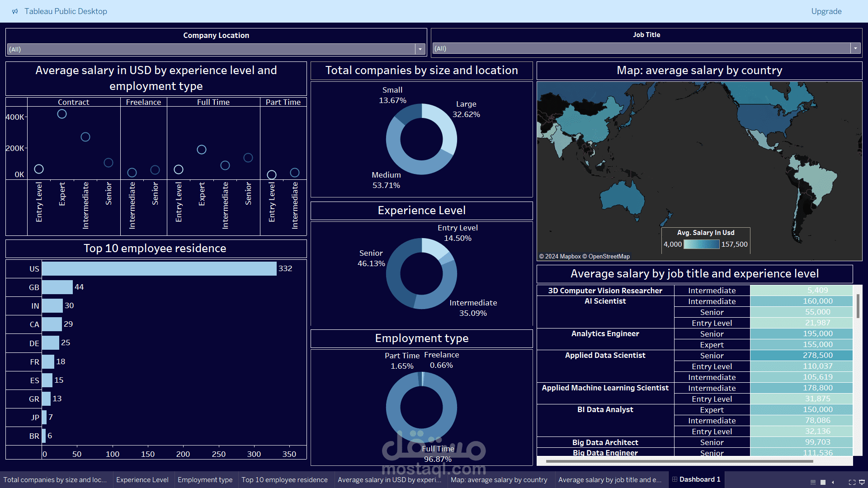Start presentation mode icon
The image size is (868, 488).
[862, 482]
